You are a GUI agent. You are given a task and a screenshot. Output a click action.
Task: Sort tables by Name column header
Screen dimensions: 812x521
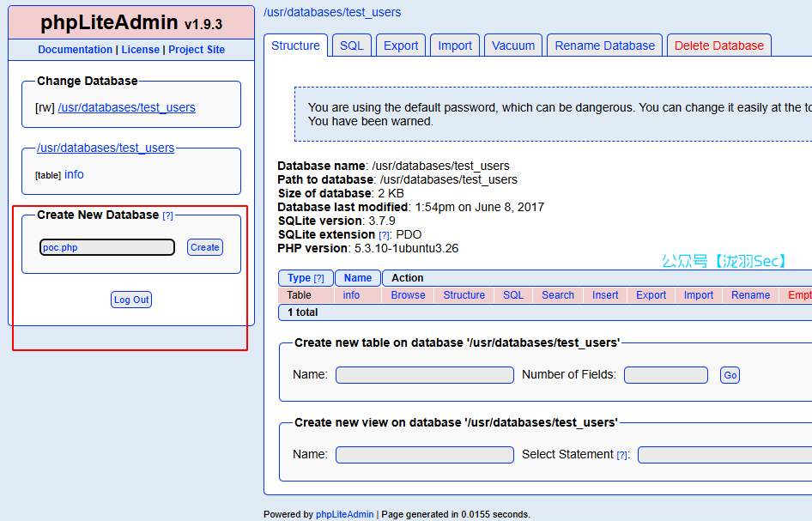tap(358, 278)
